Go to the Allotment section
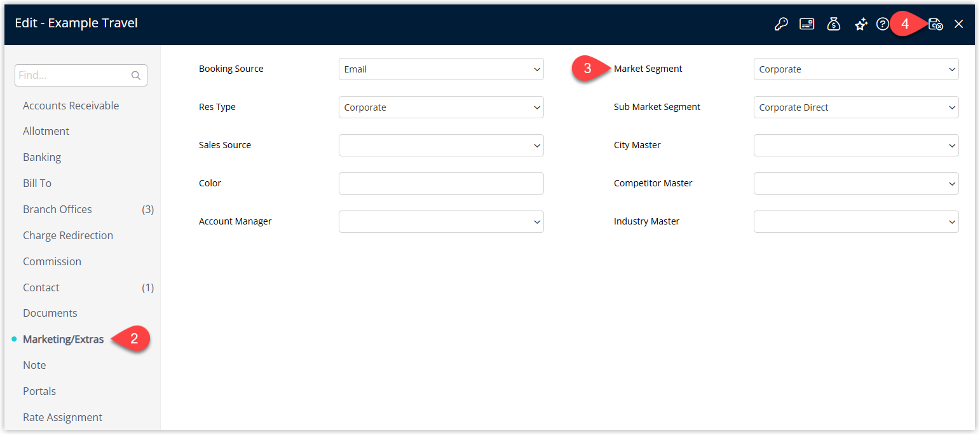This screenshot has width=980, height=435. click(46, 131)
